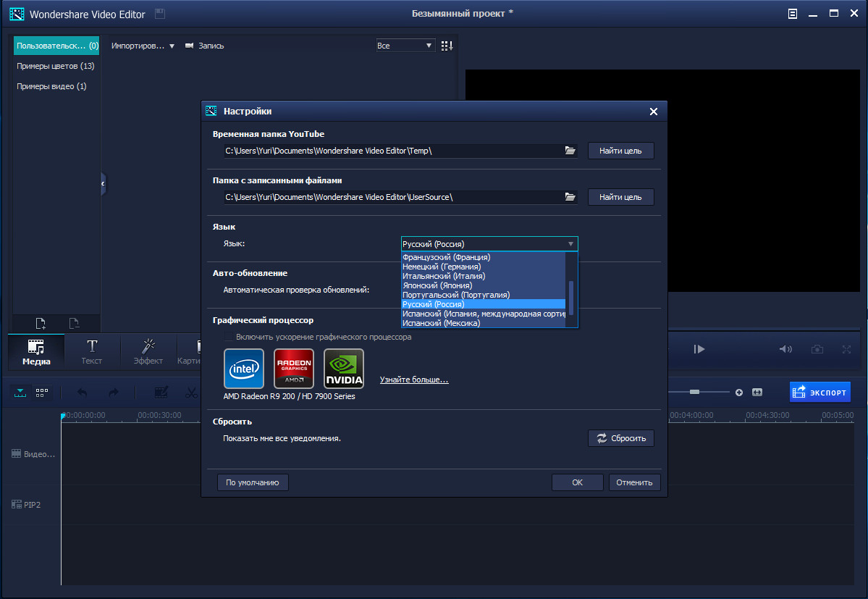This screenshot has height=599, width=868.
Task: Click the snapshot camera icon under preview
Action: (x=817, y=349)
